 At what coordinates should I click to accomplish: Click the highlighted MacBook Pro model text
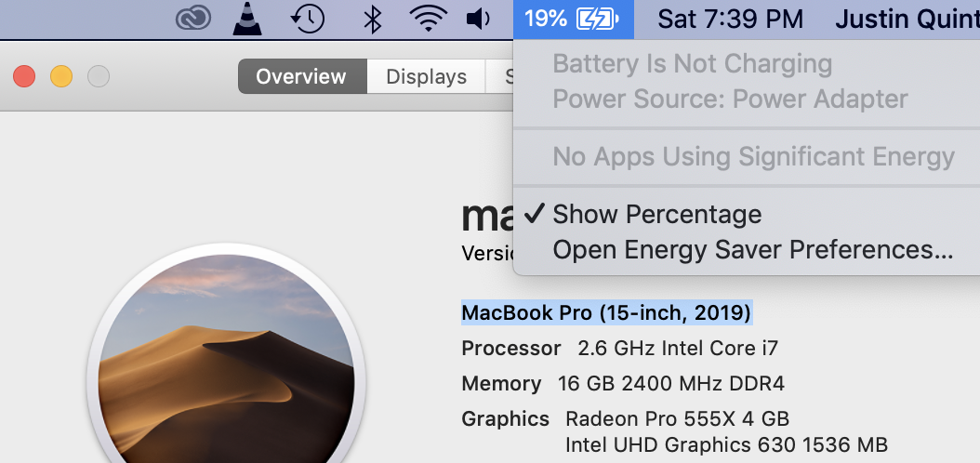tap(606, 312)
